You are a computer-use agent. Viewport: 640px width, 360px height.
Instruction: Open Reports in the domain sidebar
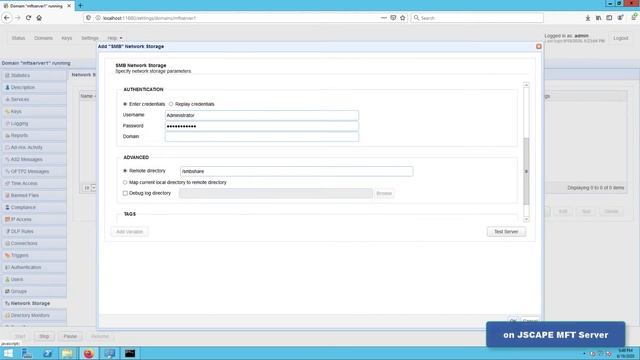coord(33,136)
